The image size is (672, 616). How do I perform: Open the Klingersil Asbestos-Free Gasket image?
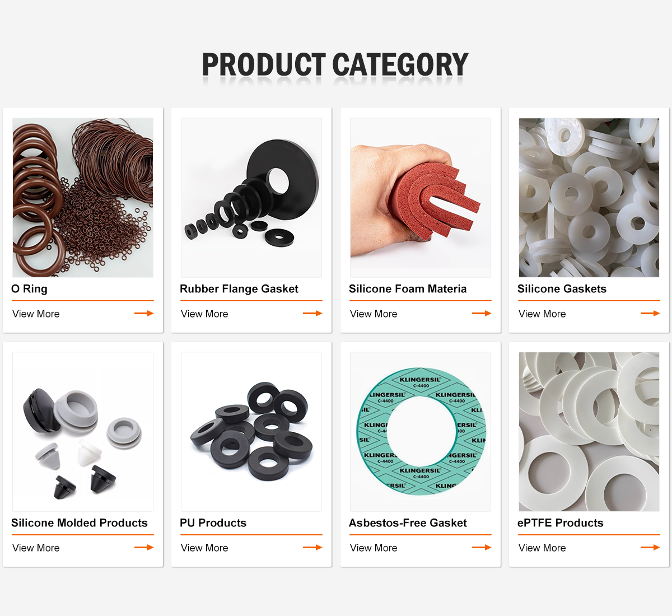pos(421,432)
